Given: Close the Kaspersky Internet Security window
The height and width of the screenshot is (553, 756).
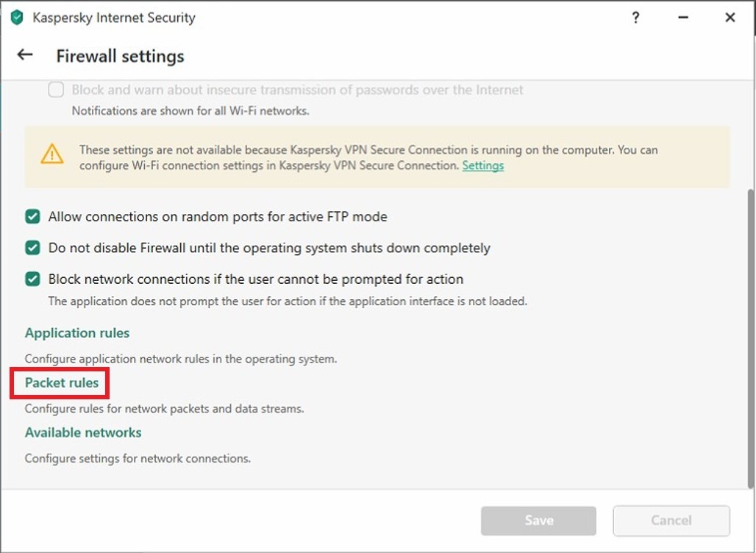Looking at the screenshot, I should click(730, 18).
